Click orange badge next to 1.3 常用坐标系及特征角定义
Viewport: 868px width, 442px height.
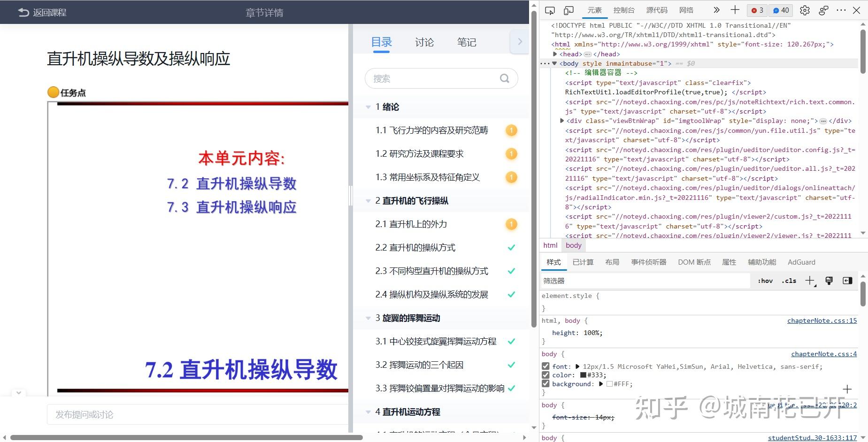pos(511,177)
